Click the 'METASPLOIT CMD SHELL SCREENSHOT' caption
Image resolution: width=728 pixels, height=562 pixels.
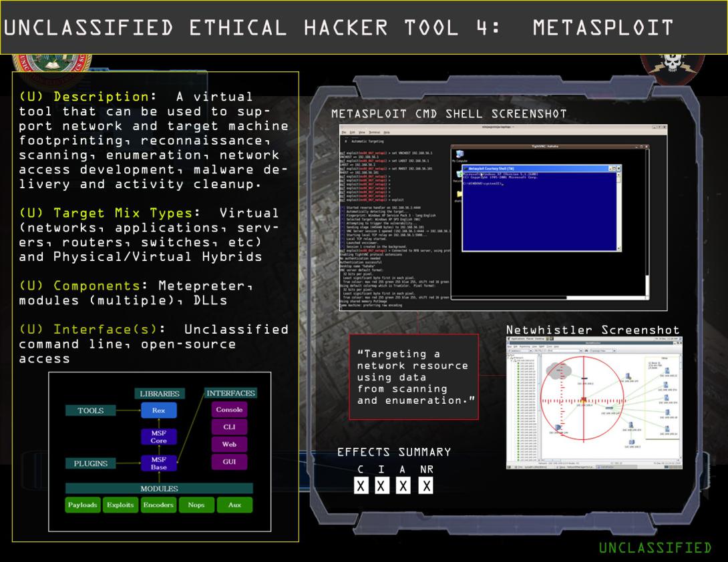(449, 113)
